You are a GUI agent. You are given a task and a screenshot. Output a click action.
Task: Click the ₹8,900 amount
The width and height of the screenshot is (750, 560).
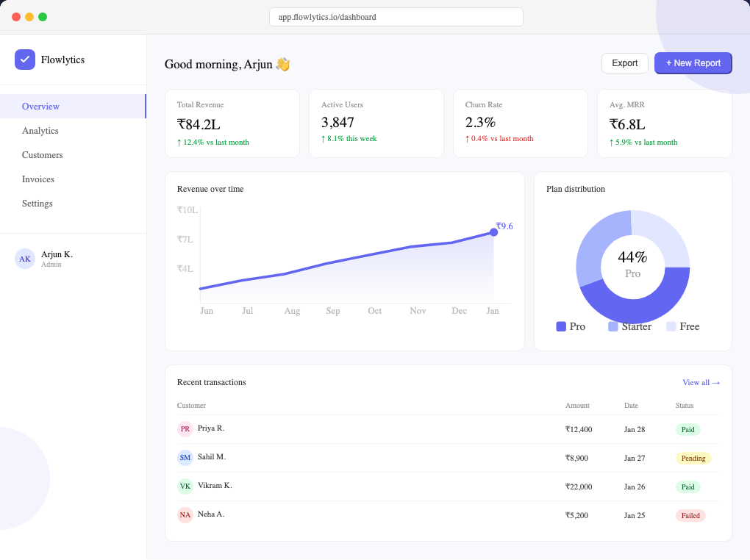[x=577, y=458]
